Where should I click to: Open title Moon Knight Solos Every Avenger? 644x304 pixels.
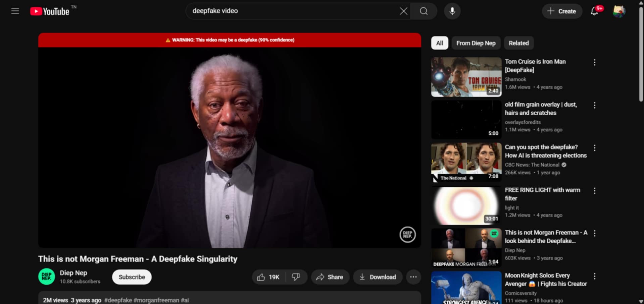pyautogui.click(x=546, y=280)
